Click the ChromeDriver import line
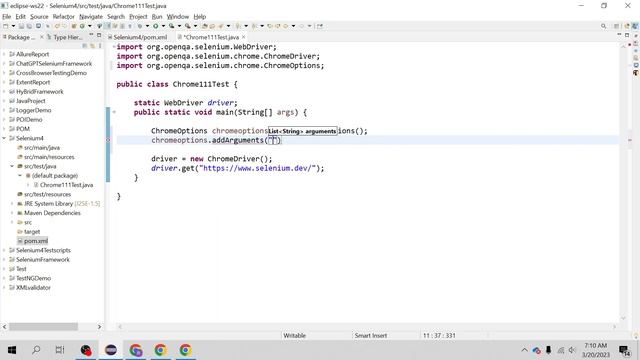640x360 pixels. (218, 56)
